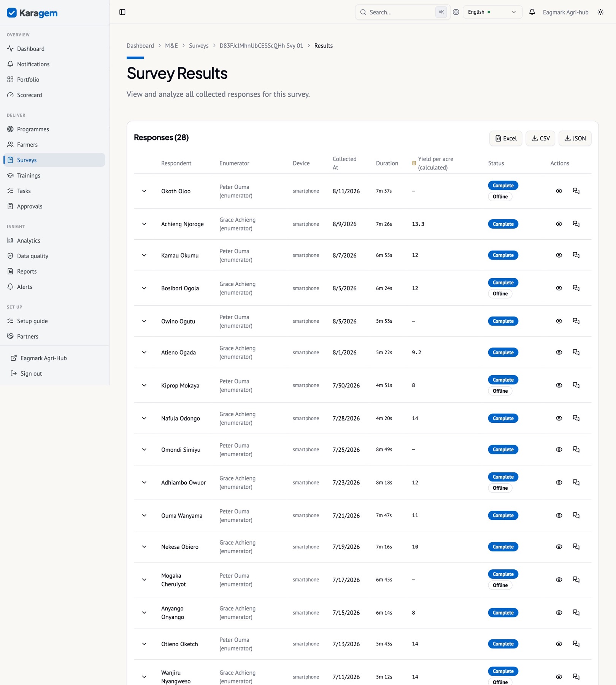Expand the Otieno Oketch row
The width and height of the screenshot is (616, 685).
tap(144, 644)
